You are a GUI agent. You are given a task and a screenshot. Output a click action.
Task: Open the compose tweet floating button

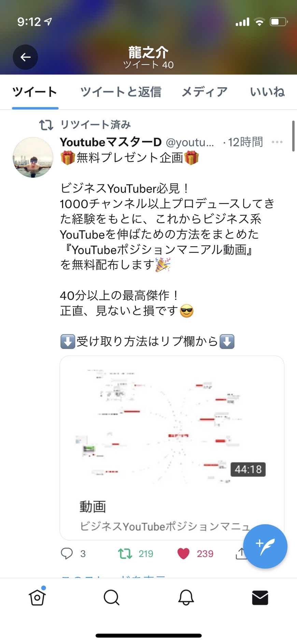click(265, 546)
